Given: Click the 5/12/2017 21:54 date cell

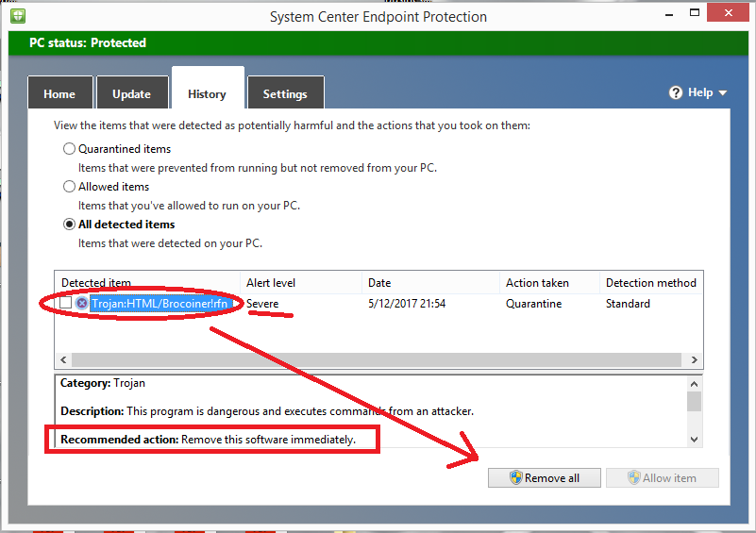Looking at the screenshot, I should (x=407, y=304).
